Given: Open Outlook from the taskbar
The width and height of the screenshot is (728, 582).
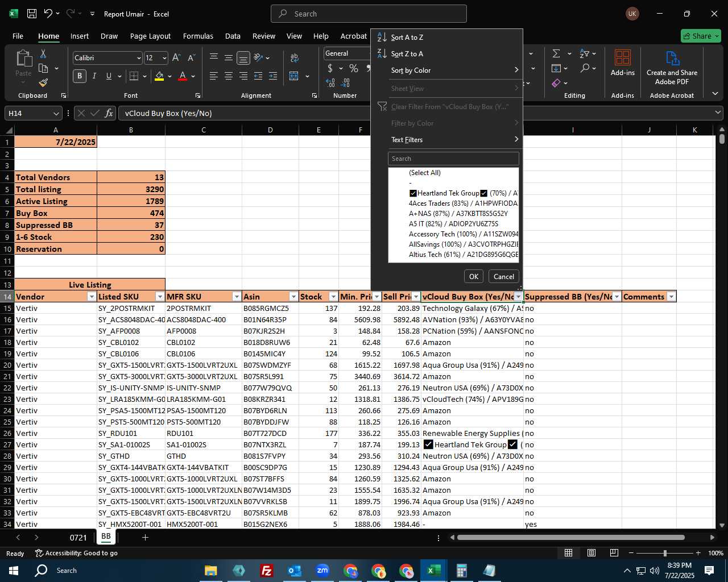Looking at the screenshot, I should pos(294,570).
